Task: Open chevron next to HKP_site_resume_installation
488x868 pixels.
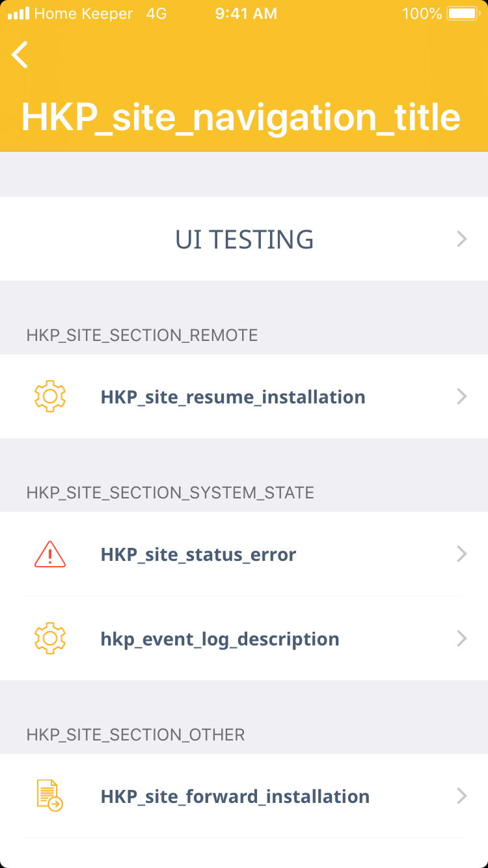Action: point(462,396)
